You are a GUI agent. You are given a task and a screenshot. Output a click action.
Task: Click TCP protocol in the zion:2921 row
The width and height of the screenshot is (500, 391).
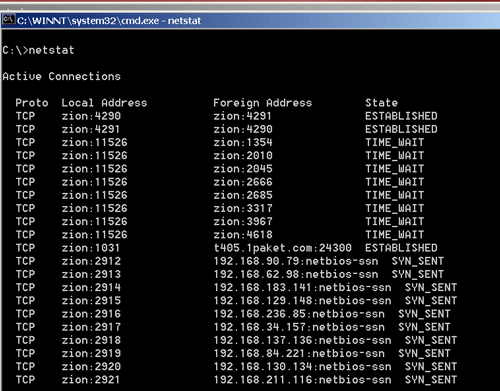pos(25,380)
